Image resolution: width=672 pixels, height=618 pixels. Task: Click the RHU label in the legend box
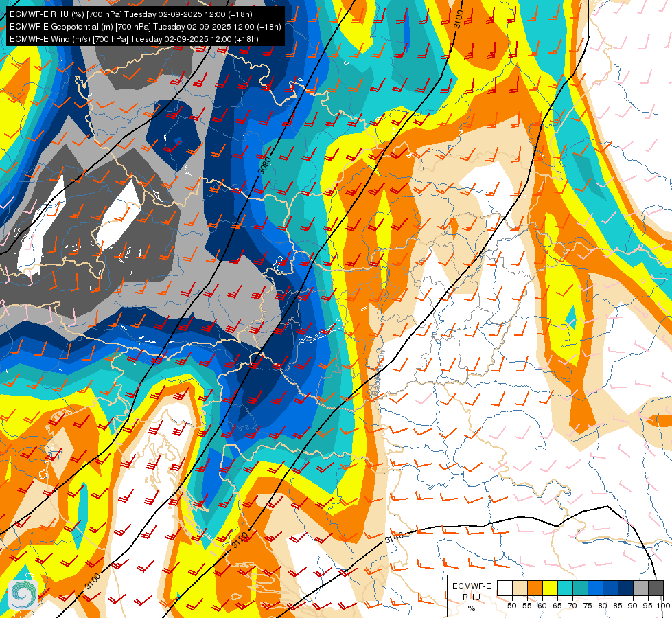(472, 597)
